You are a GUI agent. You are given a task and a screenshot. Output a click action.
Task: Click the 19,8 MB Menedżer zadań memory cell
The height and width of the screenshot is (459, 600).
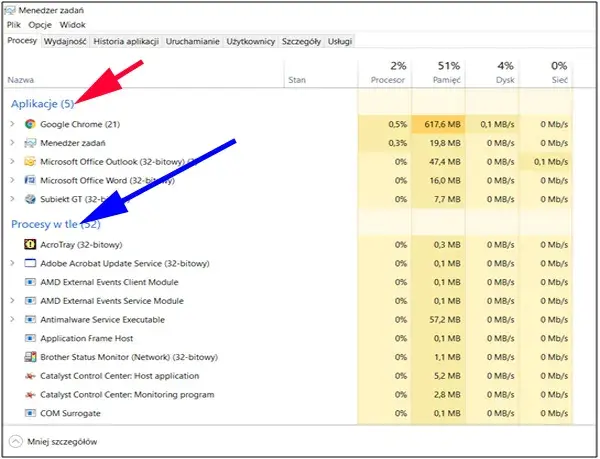pyautogui.click(x=439, y=143)
